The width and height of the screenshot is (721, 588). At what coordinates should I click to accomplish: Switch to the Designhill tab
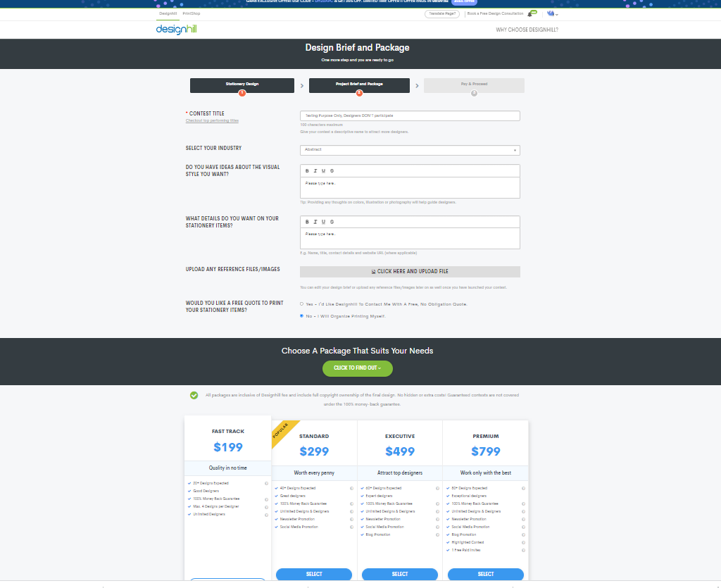pos(168,14)
